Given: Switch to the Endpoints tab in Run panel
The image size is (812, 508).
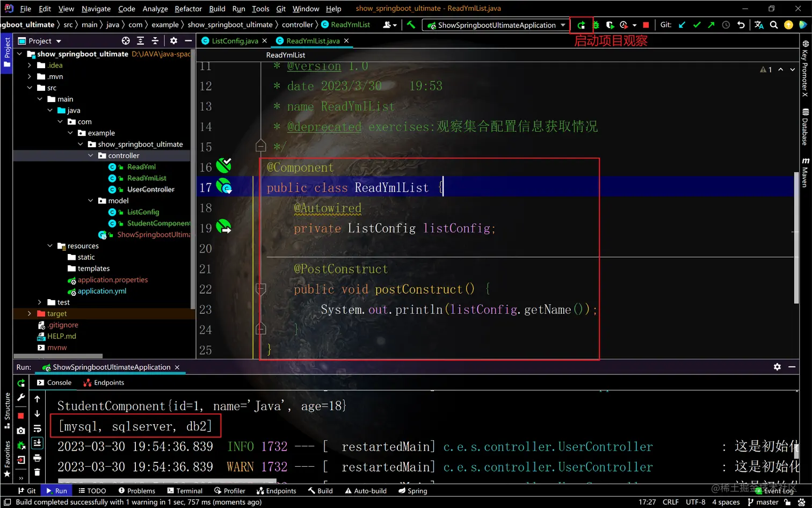Looking at the screenshot, I should [104, 383].
